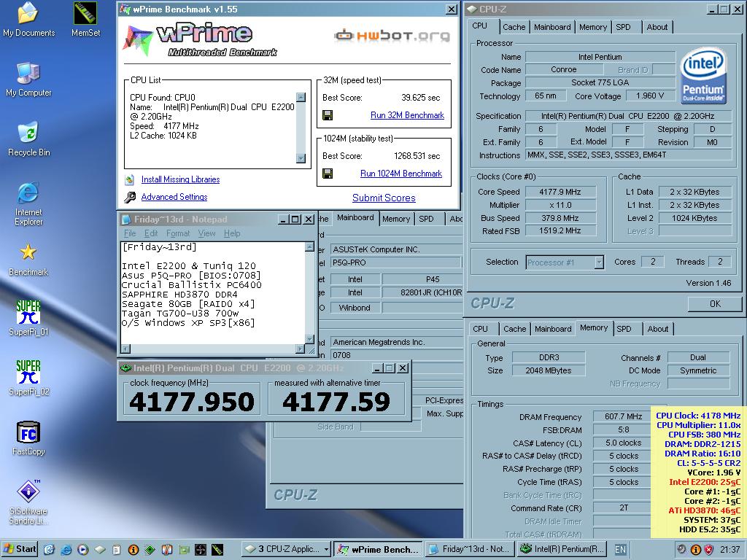Click Install Missing Libraries link
747x560 pixels.
click(181, 179)
